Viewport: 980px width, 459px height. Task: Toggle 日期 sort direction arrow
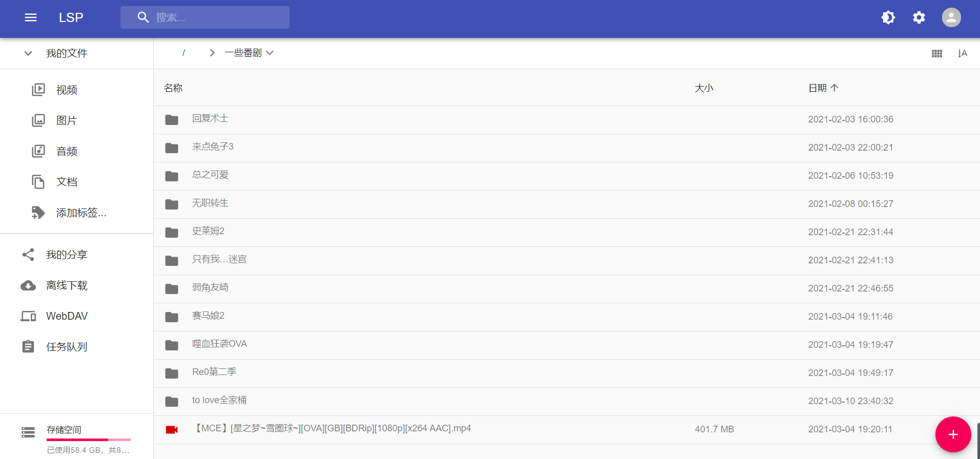point(834,88)
